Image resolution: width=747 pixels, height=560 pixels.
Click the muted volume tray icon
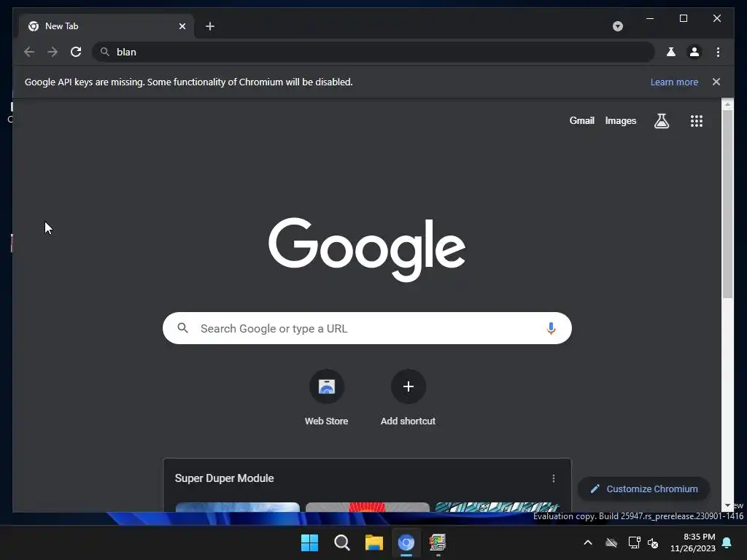coord(653,542)
